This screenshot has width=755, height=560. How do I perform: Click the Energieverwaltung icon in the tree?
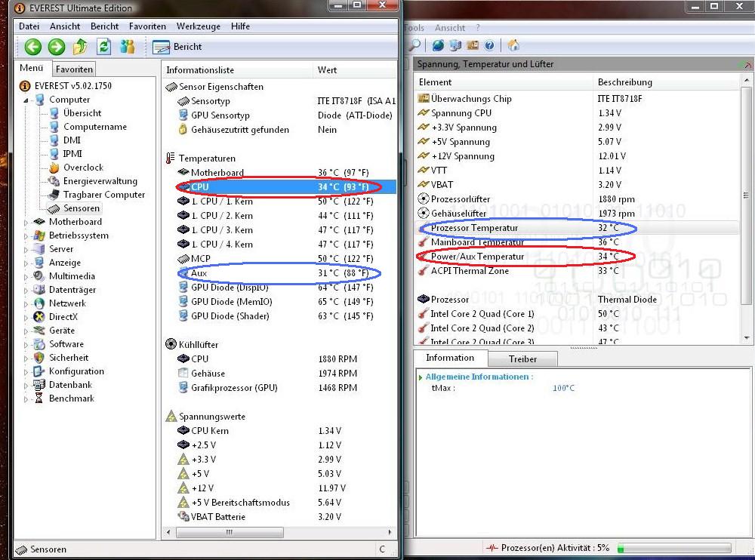coord(54,181)
